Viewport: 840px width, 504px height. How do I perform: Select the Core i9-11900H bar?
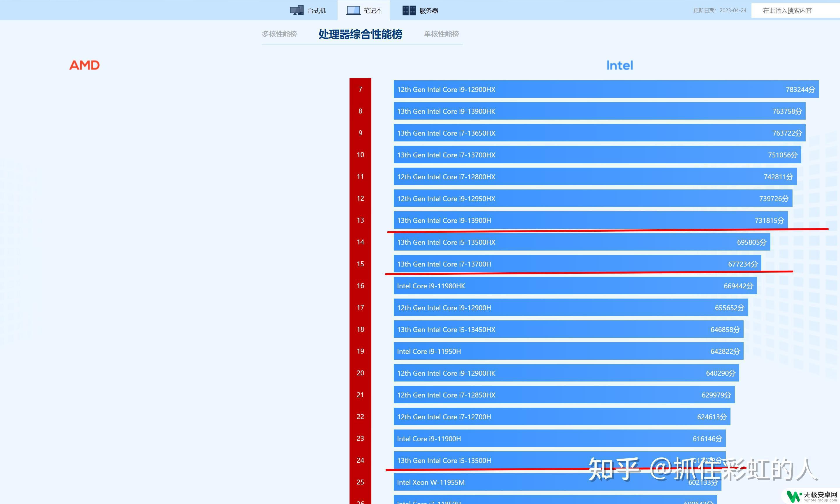pyautogui.click(x=560, y=439)
